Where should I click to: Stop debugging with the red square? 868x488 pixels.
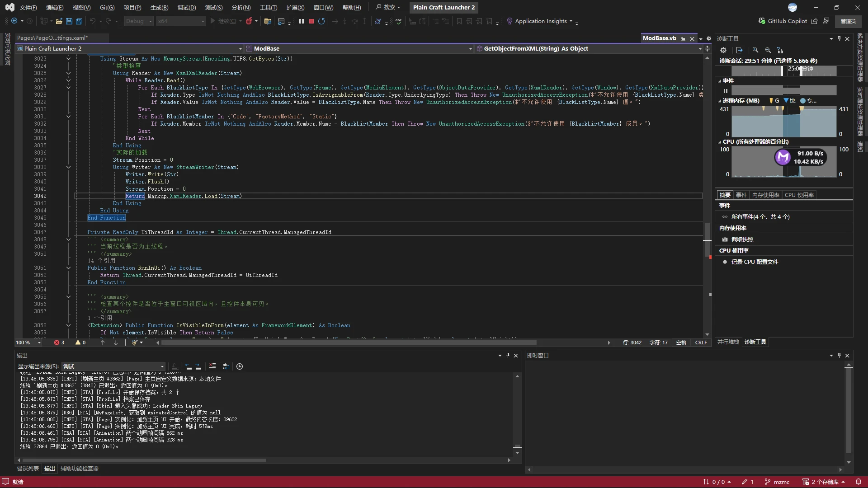tap(311, 21)
